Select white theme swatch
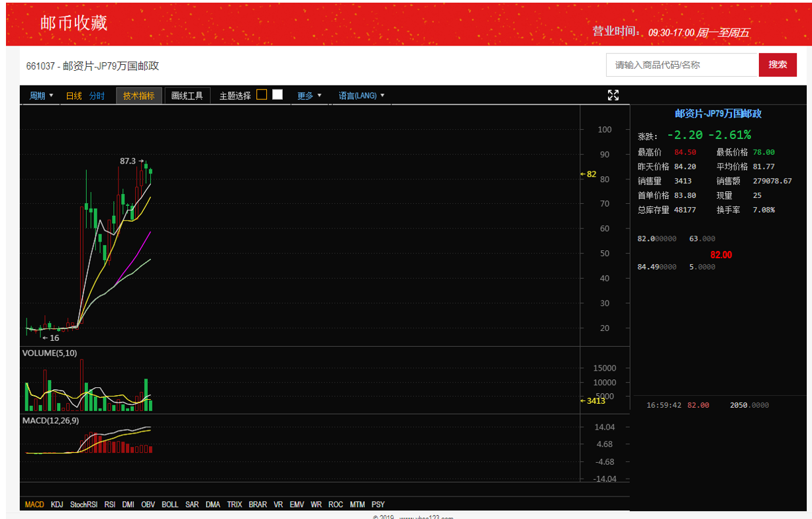812x519 pixels. coord(278,95)
